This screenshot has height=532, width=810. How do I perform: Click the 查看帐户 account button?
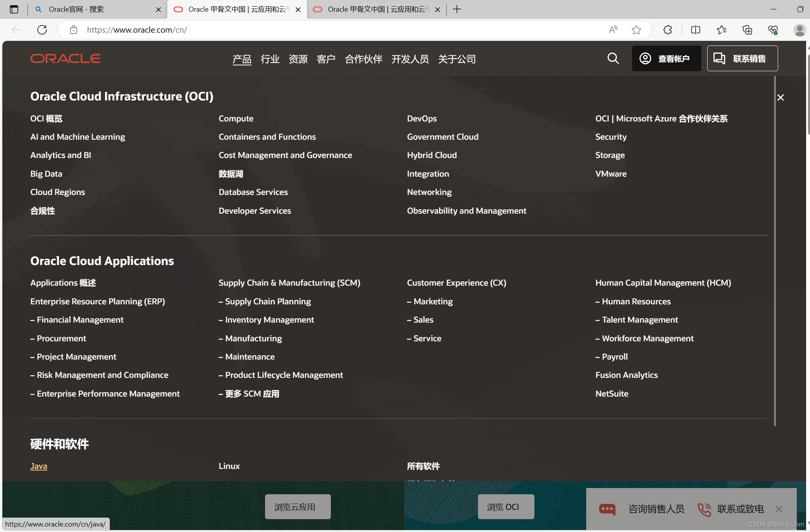[666, 58]
